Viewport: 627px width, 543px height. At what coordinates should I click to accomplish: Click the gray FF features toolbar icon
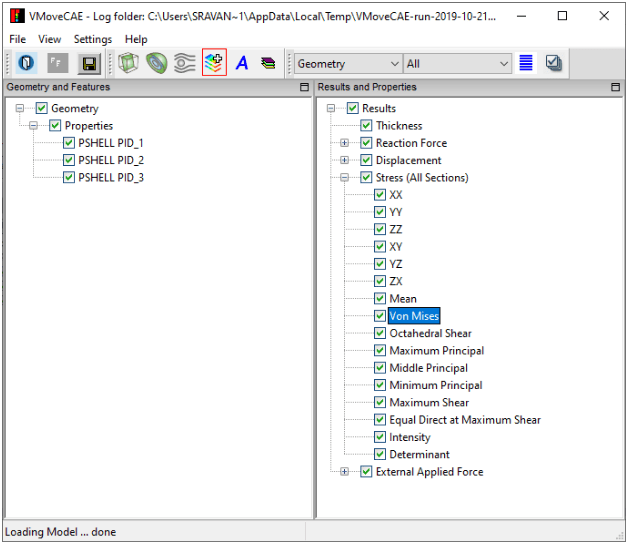58,63
